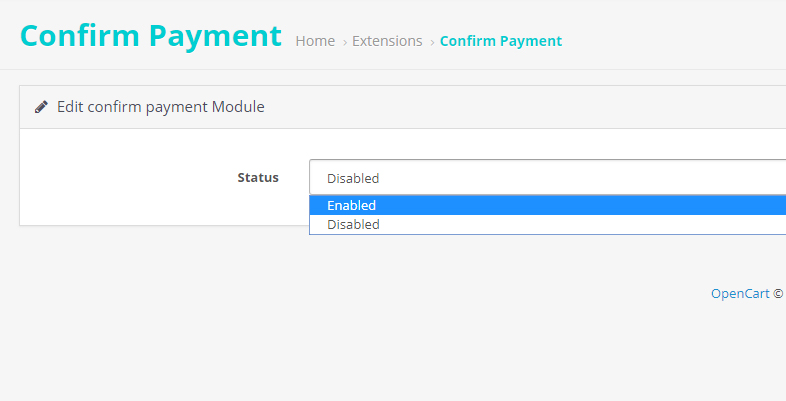
Task: Open the OpenCart footer link
Action: tap(740, 294)
